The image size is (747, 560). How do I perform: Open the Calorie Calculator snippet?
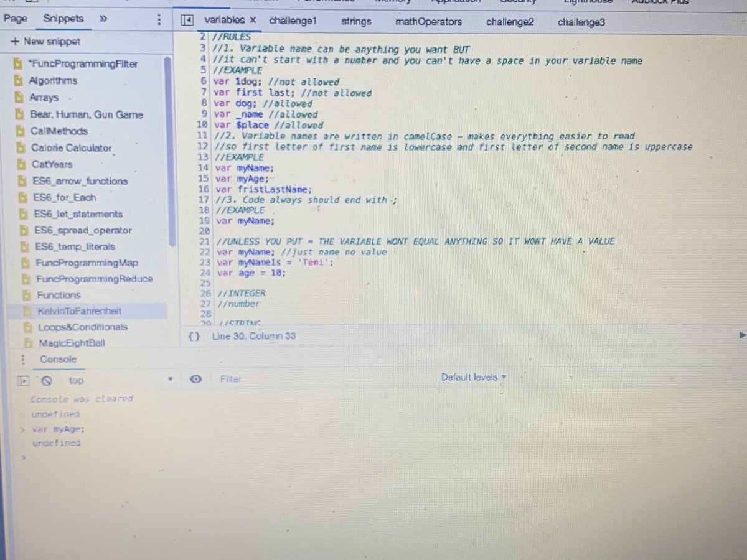pos(72,148)
